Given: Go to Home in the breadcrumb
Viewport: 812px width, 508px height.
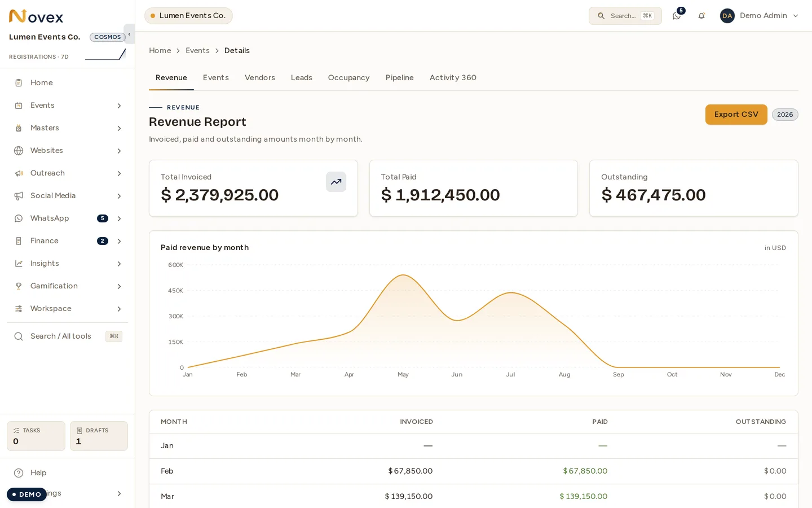Looking at the screenshot, I should click(160, 51).
